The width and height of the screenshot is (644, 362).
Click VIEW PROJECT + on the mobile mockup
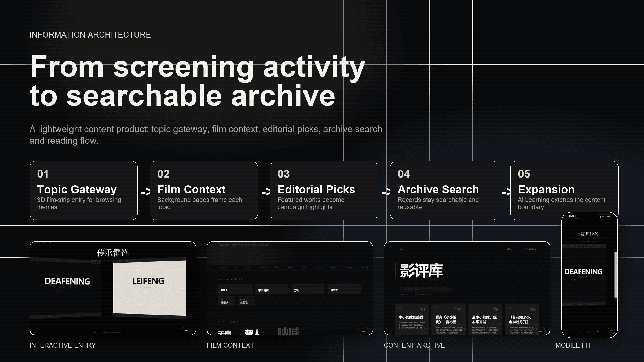tap(589, 242)
